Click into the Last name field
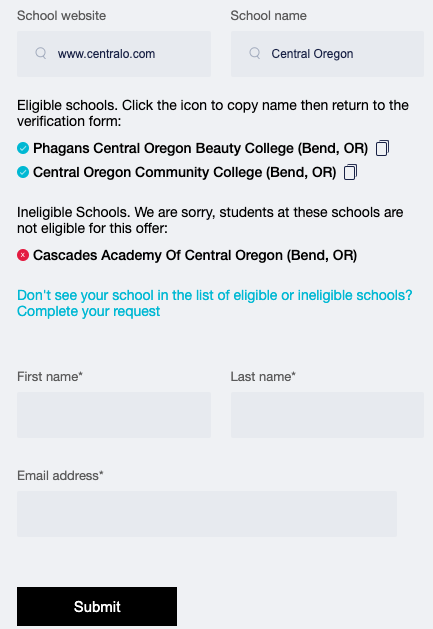 click(327, 415)
